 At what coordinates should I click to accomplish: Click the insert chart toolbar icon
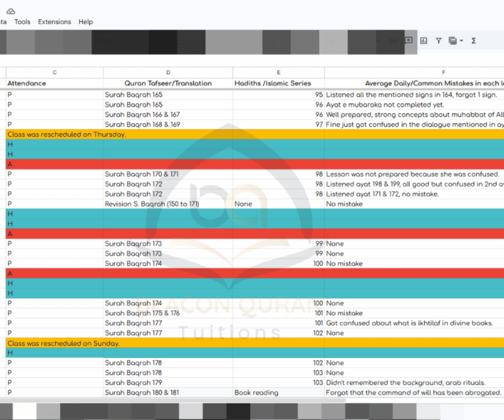click(x=424, y=41)
